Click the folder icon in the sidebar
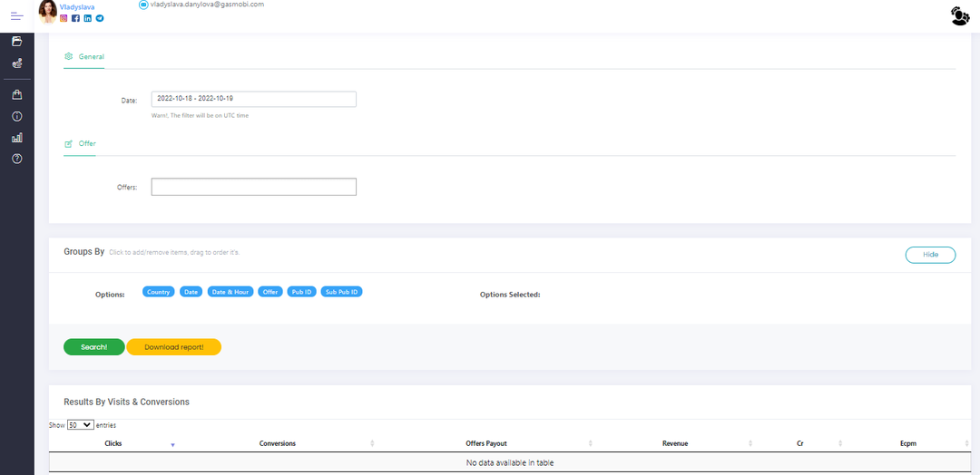980x475 pixels. [x=16, y=42]
